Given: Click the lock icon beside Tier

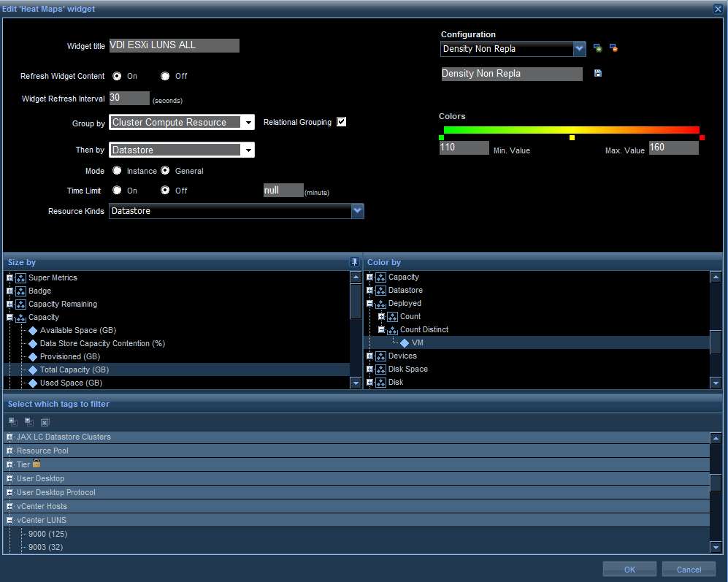Looking at the screenshot, I should pyautogui.click(x=37, y=464).
